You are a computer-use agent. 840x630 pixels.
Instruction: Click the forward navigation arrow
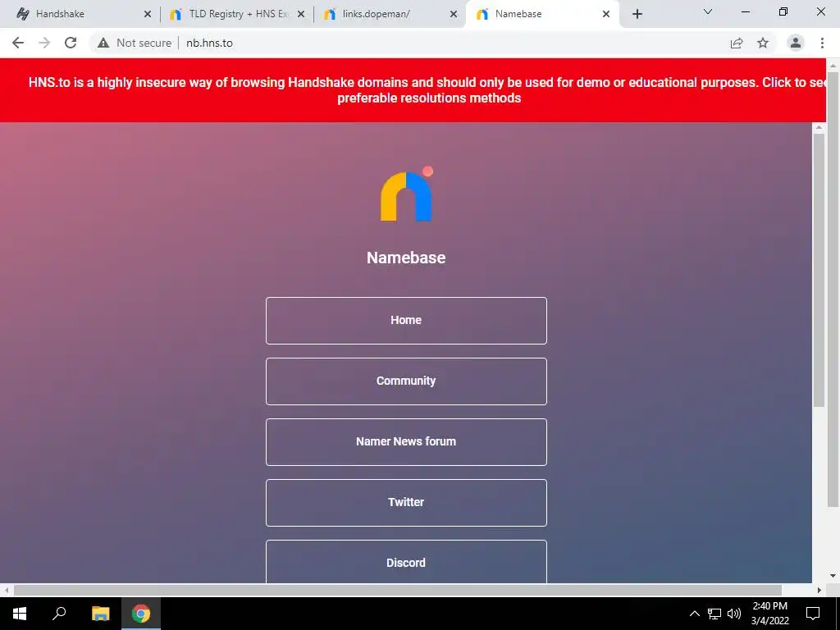tap(44, 43)
